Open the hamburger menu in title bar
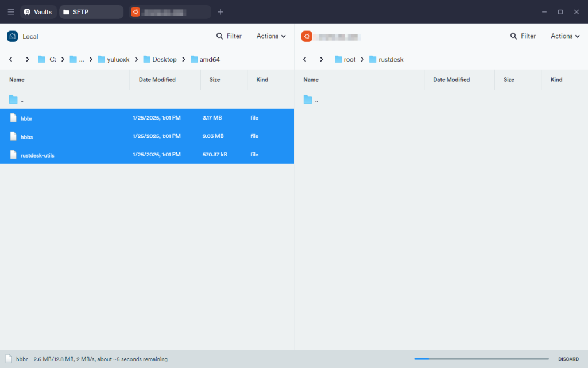The image size is (588, 368). (11, 12)
